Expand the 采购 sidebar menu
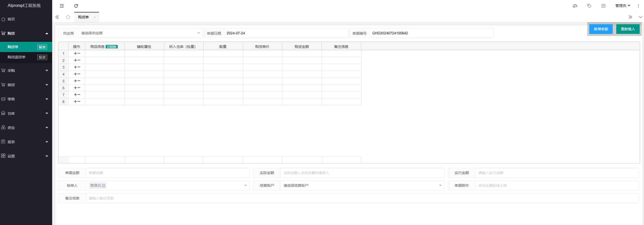The image size is (644, 225). 25,71
